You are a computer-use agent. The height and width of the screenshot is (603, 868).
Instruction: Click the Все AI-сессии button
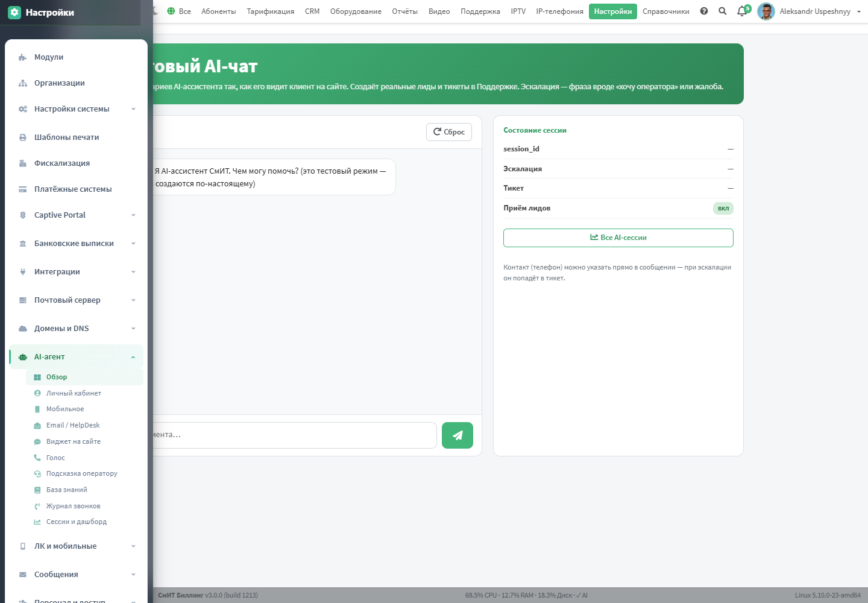tap(618, 238)
